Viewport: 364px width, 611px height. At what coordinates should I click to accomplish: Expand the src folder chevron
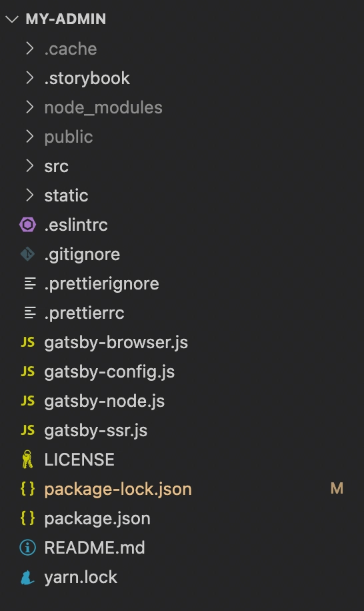[x=29, y=166]
